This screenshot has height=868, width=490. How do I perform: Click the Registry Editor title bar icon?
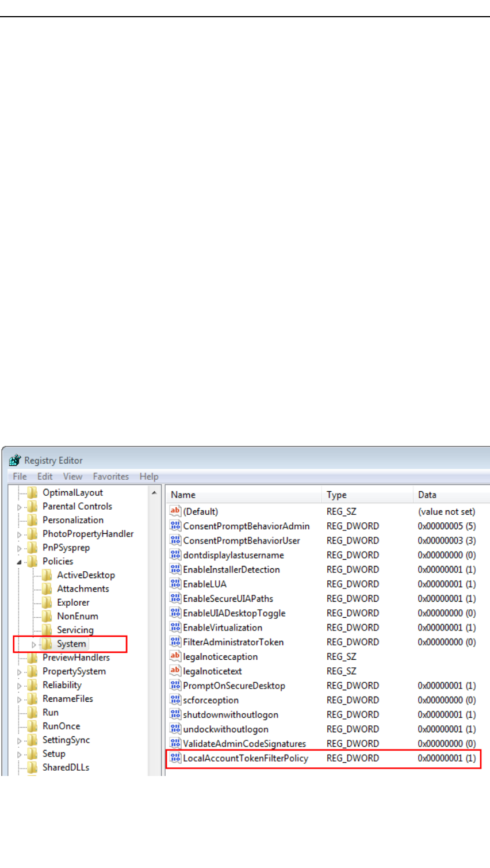point(15,460)
